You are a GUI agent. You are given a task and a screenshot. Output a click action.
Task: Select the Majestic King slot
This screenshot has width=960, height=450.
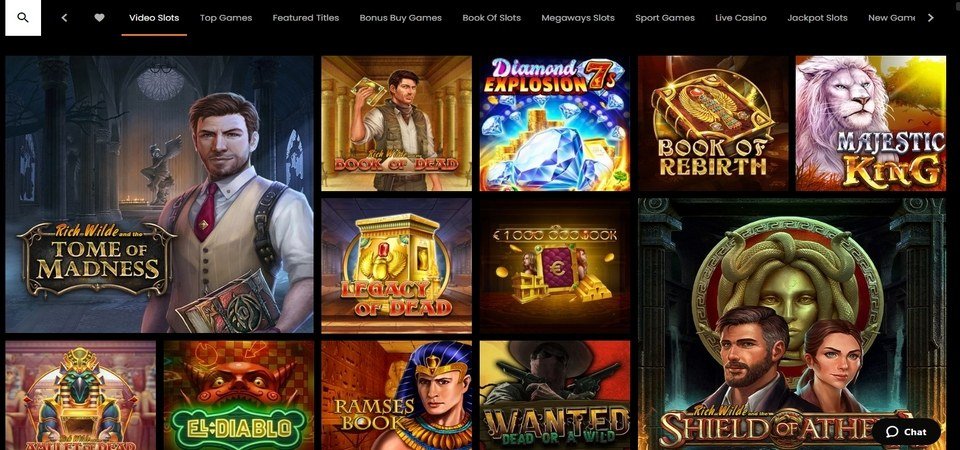point(871,124)
